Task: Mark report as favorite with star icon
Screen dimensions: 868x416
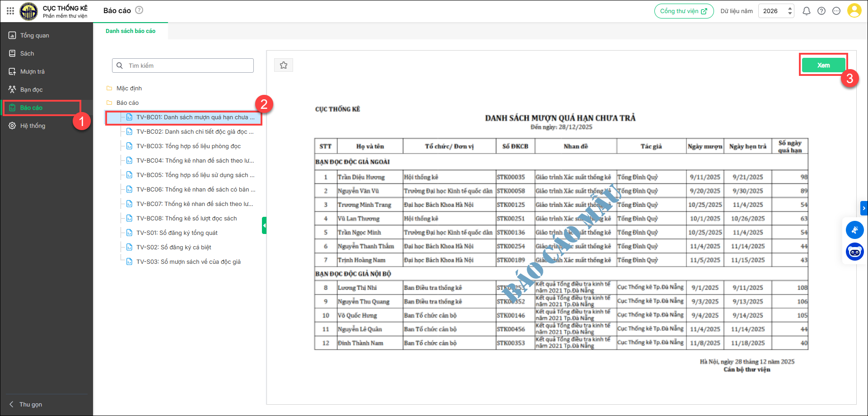Action: [284, 65]
